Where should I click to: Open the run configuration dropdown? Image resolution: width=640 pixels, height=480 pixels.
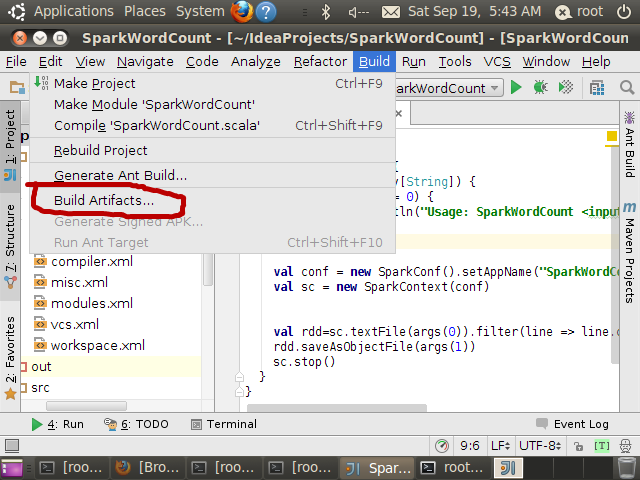pos(449,88)
